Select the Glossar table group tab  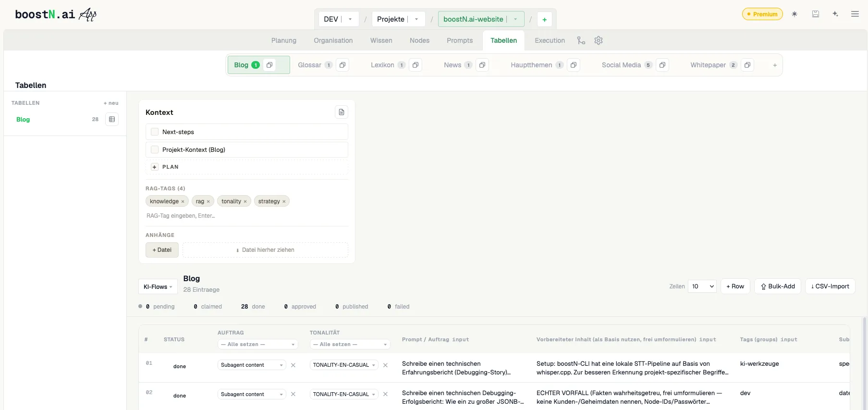point(309,65)
